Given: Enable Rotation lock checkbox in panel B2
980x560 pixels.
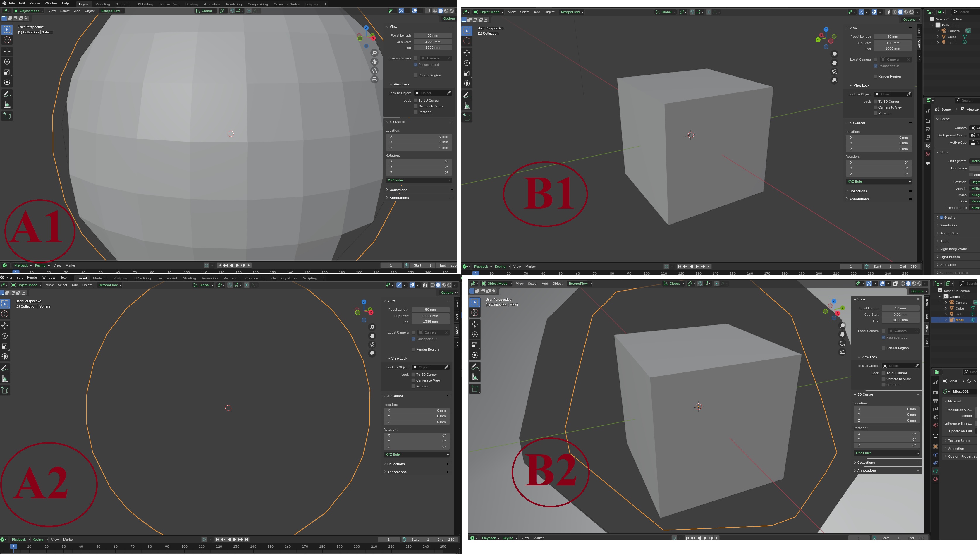Looking at the screenshot, I should pyautogui.click(x=883, y=385).
